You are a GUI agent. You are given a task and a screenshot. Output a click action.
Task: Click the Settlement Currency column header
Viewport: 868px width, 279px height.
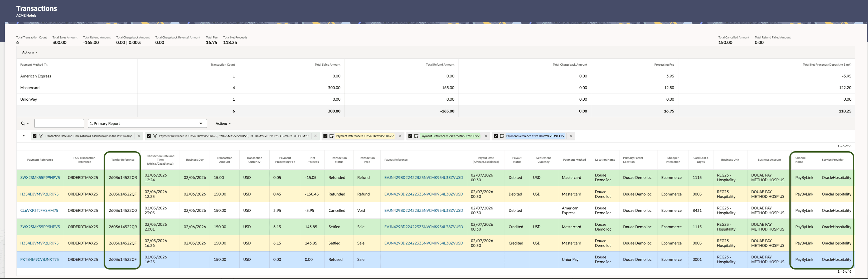tap(544, 160)
